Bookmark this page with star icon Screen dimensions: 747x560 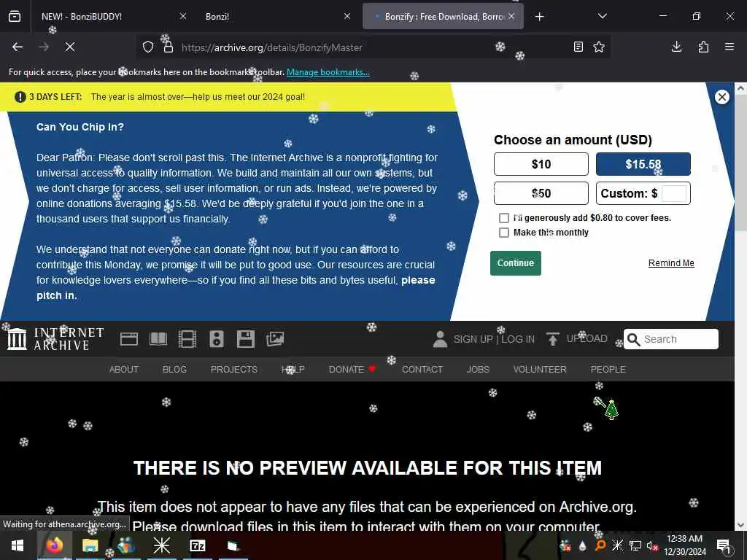click(599, 47)
